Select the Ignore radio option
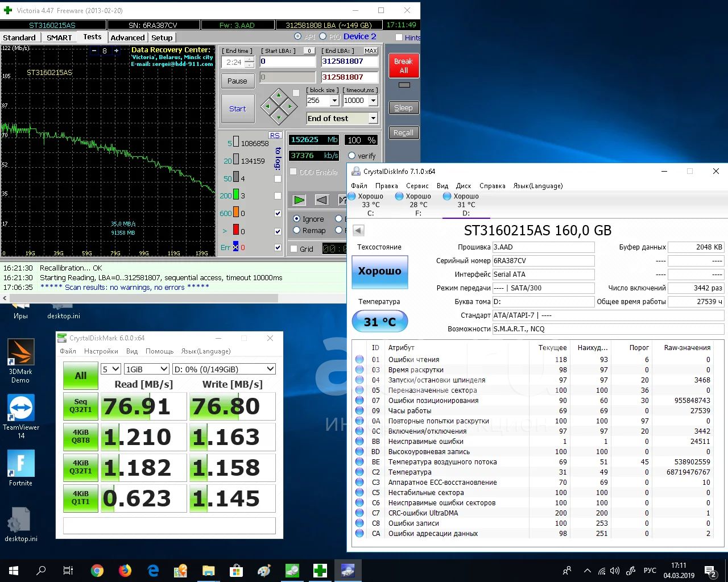Screen dimensions: 728x582 (296, 219)
